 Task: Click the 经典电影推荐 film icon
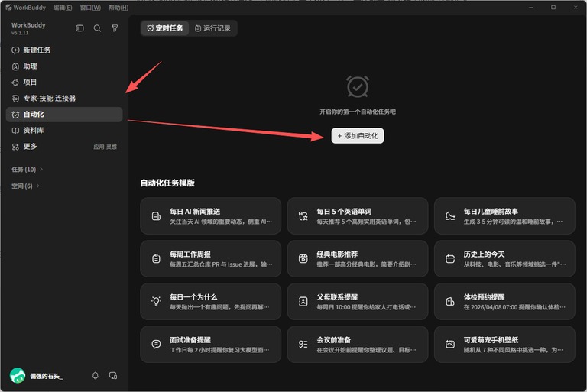(x=303, y=259)
